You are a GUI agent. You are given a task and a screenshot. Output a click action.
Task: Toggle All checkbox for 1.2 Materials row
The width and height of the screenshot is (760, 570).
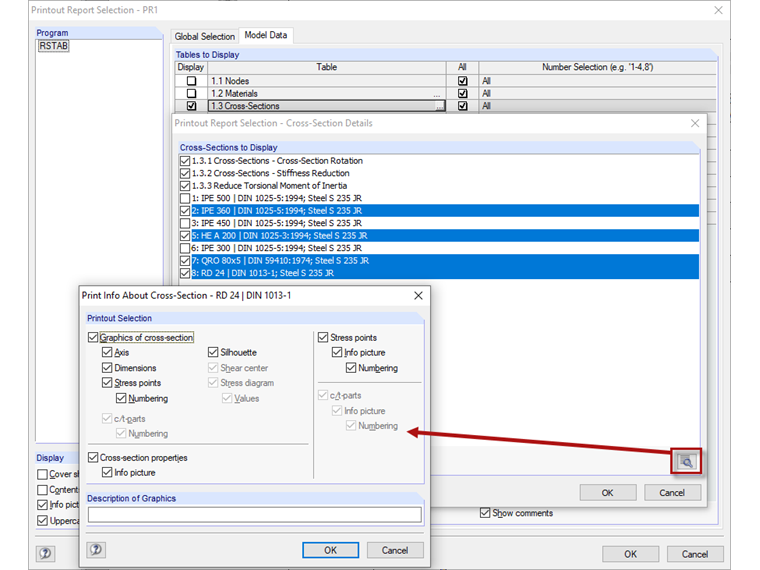click(x=462, y=94)
